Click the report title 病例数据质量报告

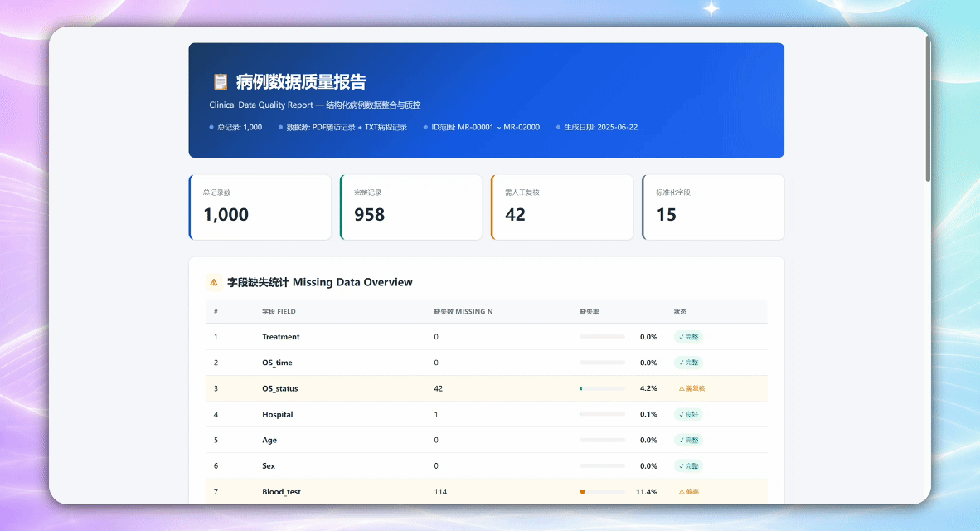tap(301, 82)
